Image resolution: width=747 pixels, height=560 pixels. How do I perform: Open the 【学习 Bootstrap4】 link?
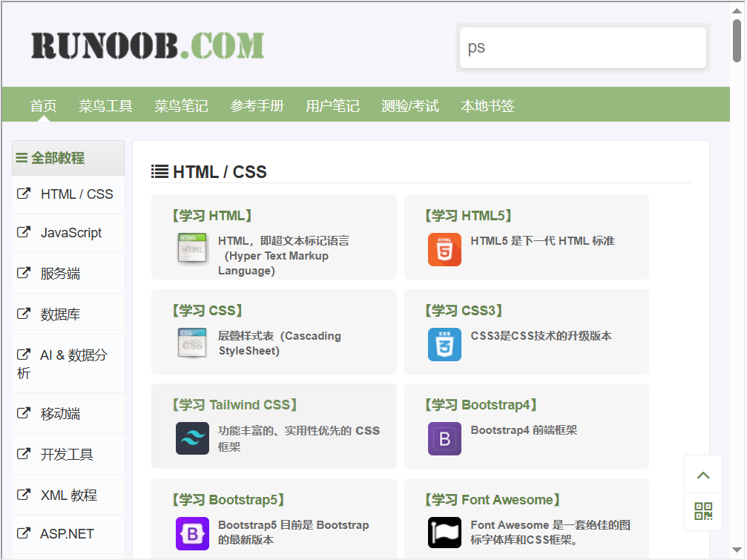pyautogui.click(x=481, y=405)
